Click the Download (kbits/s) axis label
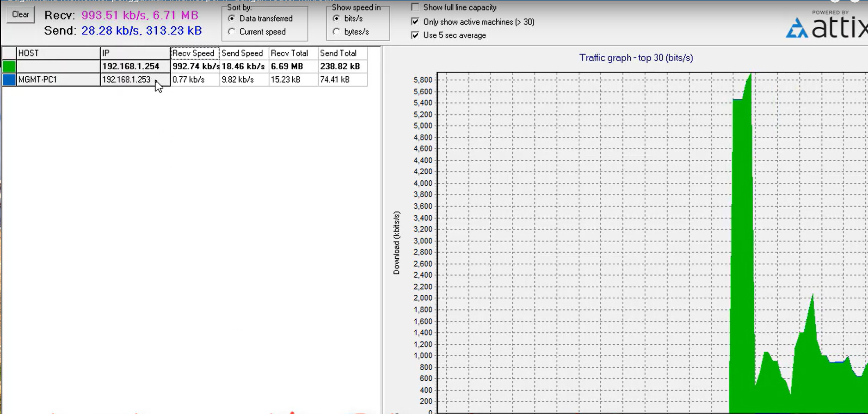 (x=396, y=243)
